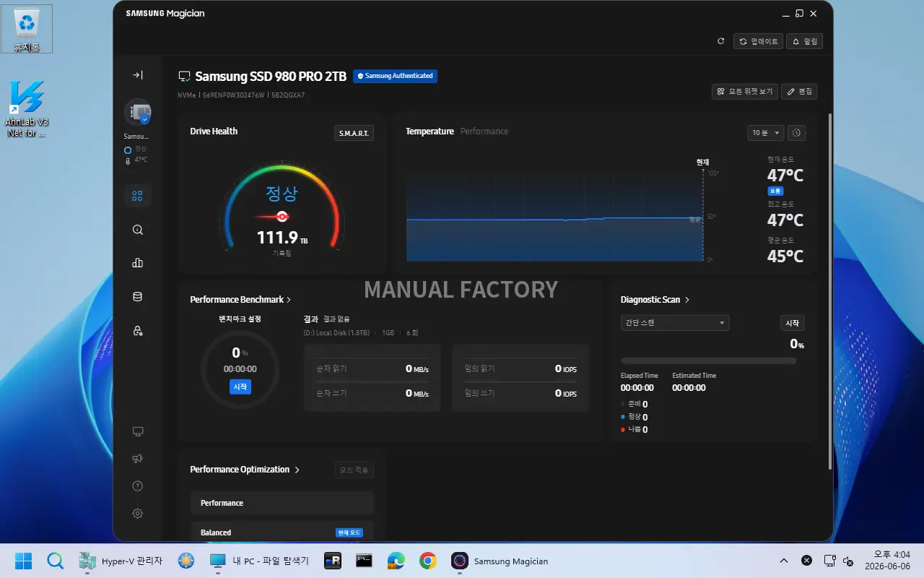Click the temperature history clock icon
This screenshot has height=578, width=924.
(797, 133)
